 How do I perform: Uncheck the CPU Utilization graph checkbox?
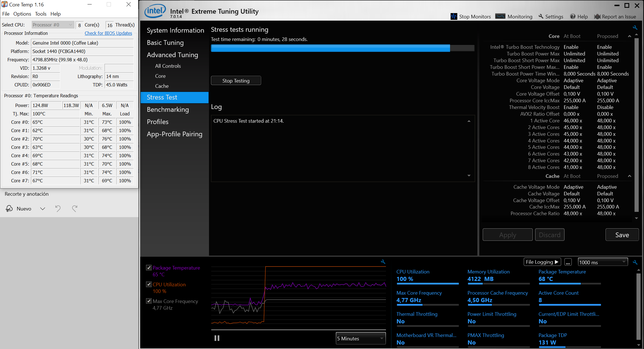coord(149,284)
